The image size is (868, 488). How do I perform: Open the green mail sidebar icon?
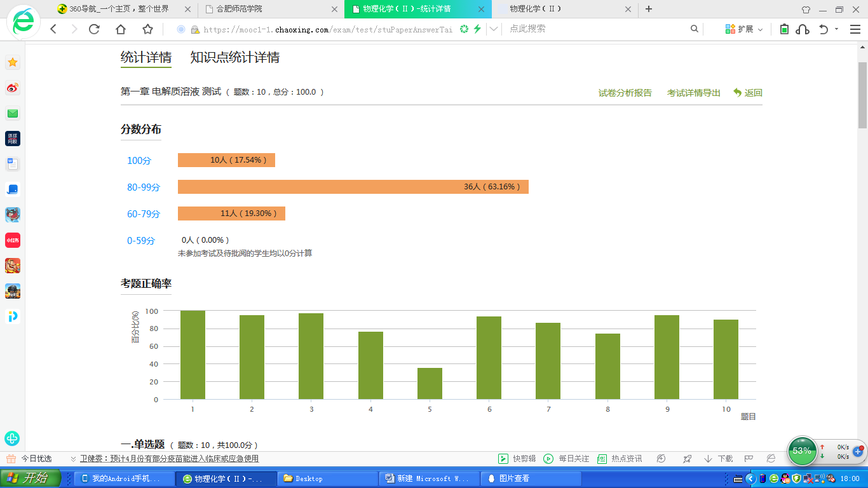click(13, 114)
